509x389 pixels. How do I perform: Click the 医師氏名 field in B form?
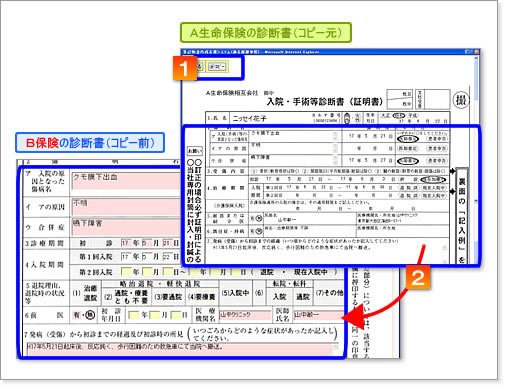(318, 315)
